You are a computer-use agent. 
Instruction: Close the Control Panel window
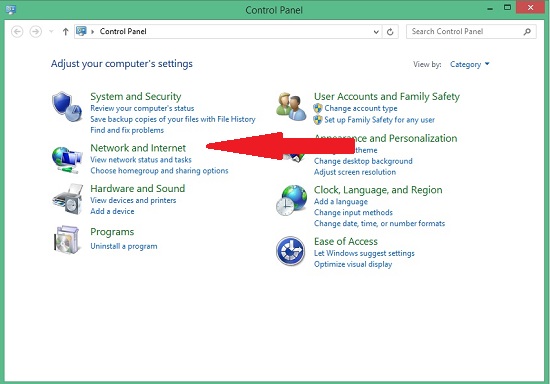pyautogui.click(x=530, y=7)
